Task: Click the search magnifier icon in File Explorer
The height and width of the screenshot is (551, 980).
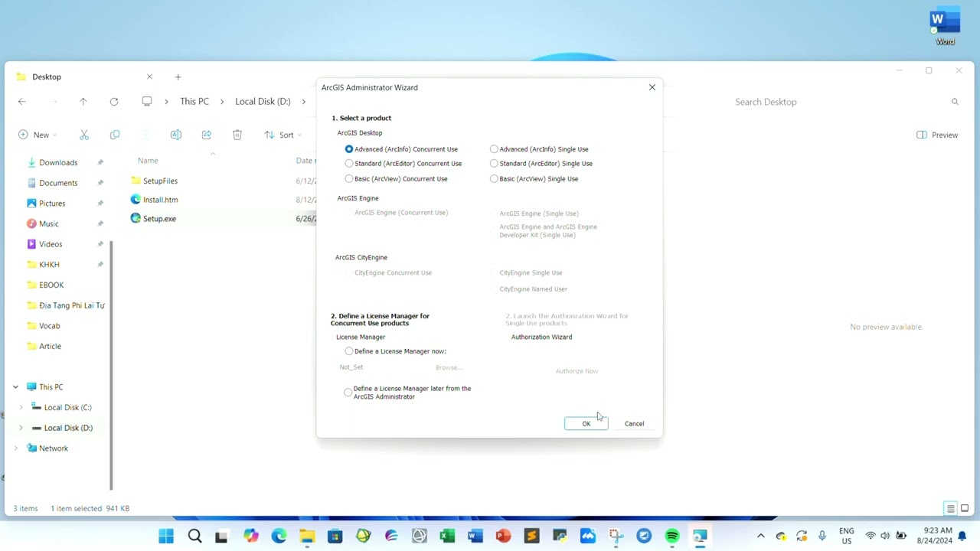Action: [955, 102]
